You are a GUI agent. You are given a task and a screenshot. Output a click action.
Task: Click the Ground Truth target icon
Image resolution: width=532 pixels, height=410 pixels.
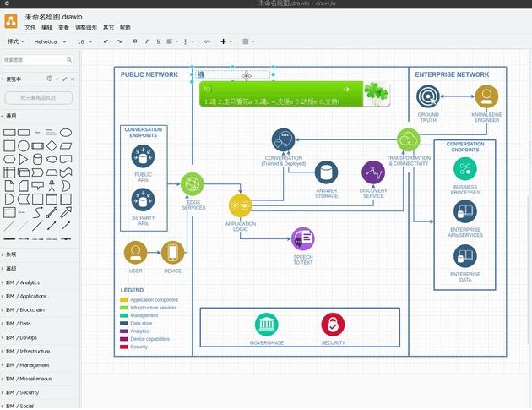[x=428, y=96]
